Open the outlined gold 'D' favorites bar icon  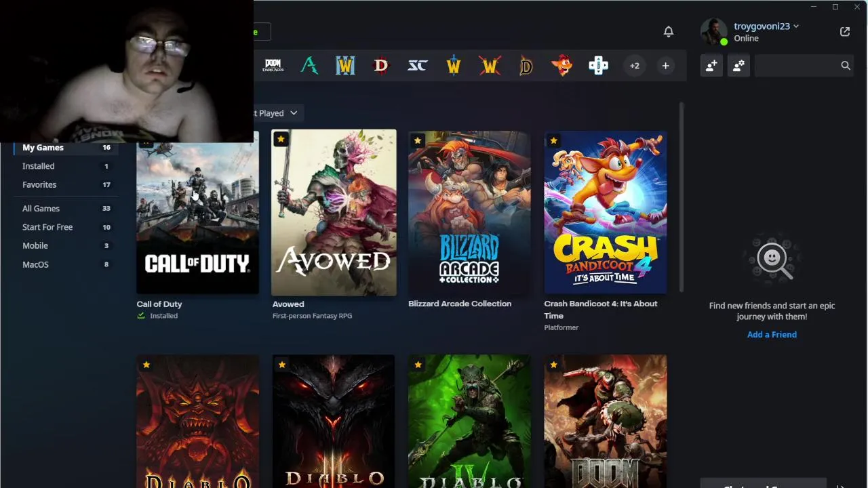(526, 66)
